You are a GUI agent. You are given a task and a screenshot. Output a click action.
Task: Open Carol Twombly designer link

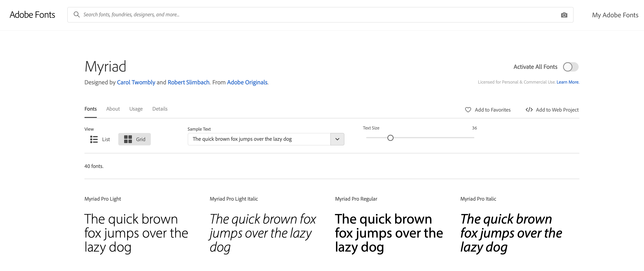[x=136, y=82]
